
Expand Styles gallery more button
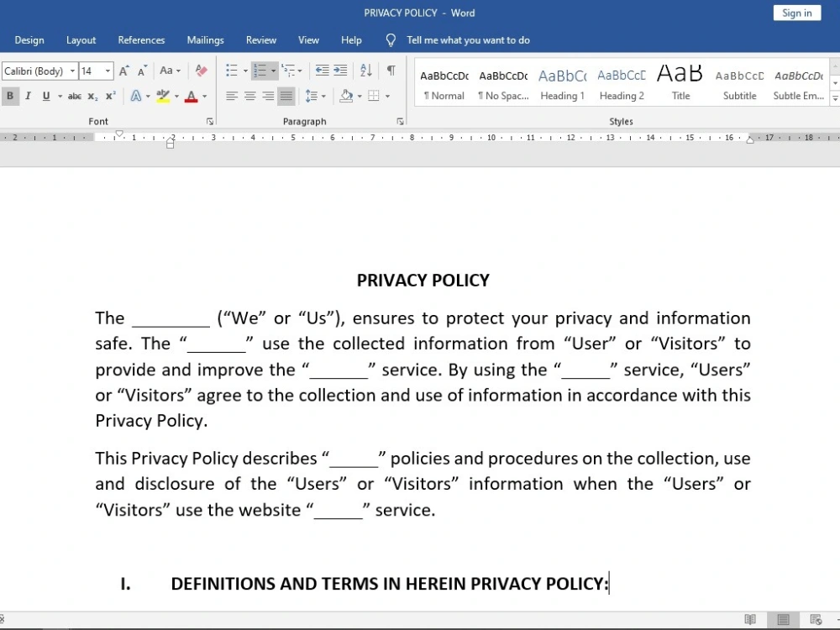(835, 98)
